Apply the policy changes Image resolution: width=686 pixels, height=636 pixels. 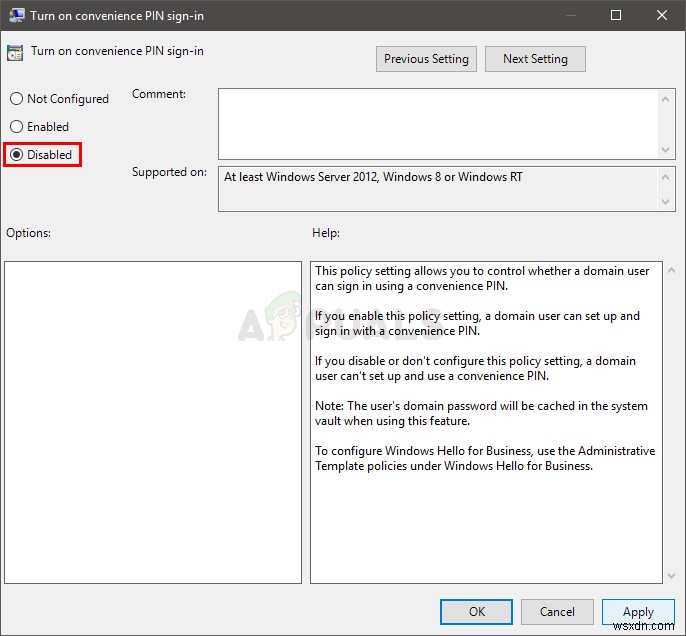coord(638,612)
